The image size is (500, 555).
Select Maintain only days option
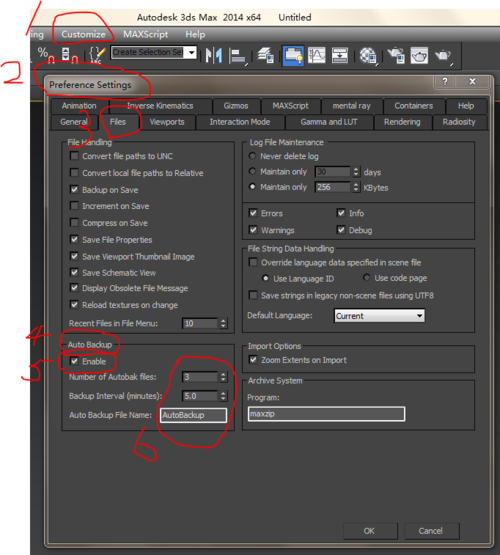tap(252, 171)
